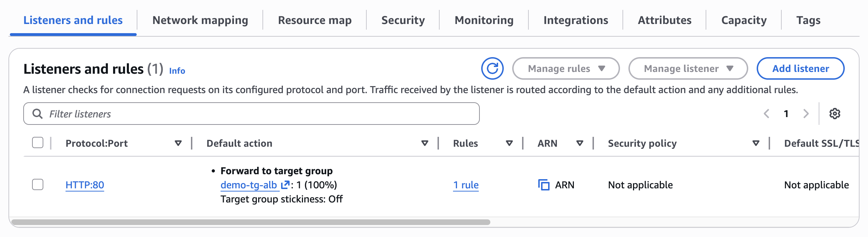Click external link icon beside demo-tg-alb
Viewport: 868px width, 237px height.
(285, 185)
